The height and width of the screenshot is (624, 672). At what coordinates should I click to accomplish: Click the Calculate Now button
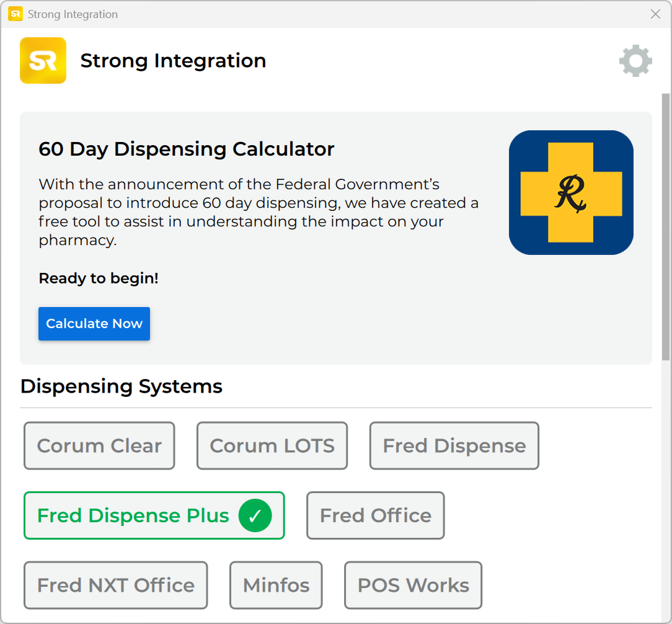pos(94,324)
